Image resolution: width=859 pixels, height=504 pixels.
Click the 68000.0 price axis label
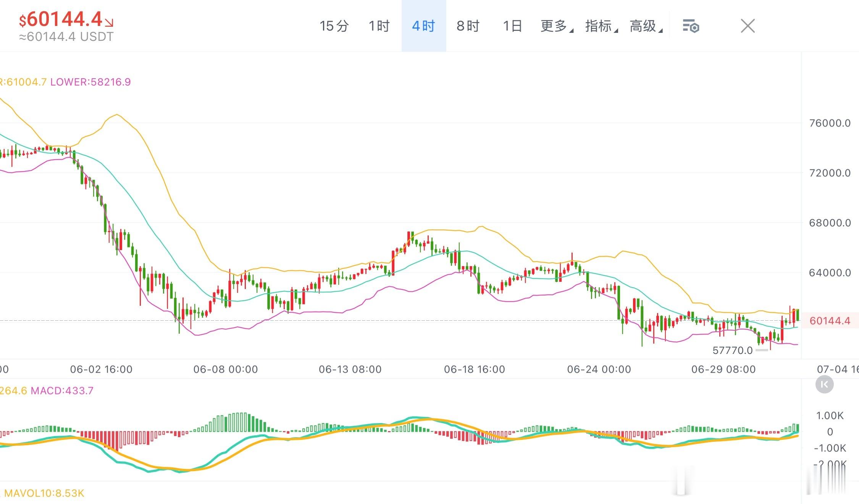(x=830, y=223)
